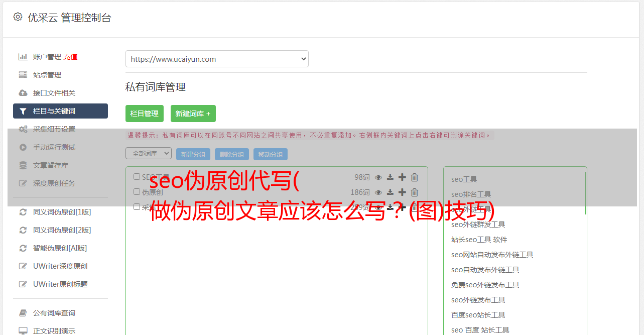This screenshot has width=644, height=335.
Task: Click the green 栏目管理 button
Action: click(x=145, y=114)
